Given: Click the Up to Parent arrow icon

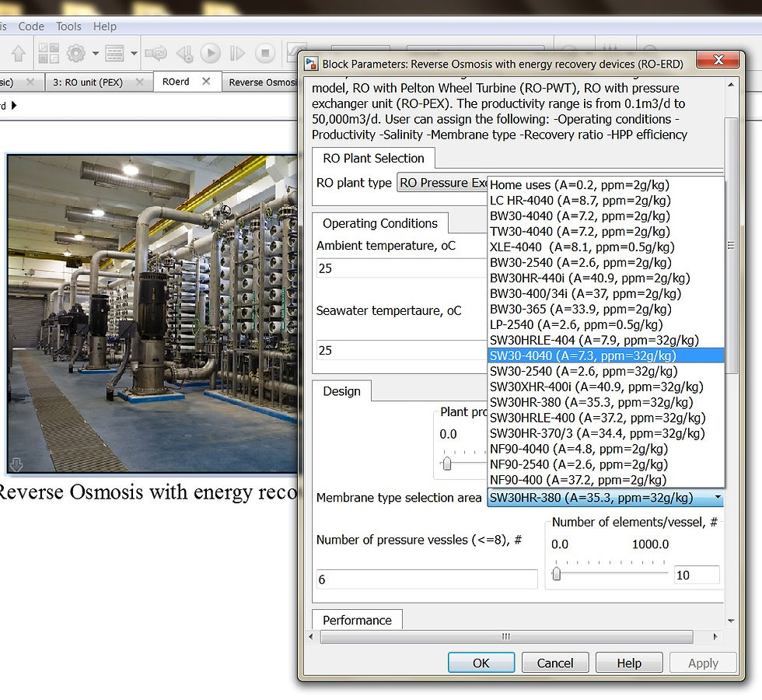Looking at the screenshot, I should coord(18,54).
